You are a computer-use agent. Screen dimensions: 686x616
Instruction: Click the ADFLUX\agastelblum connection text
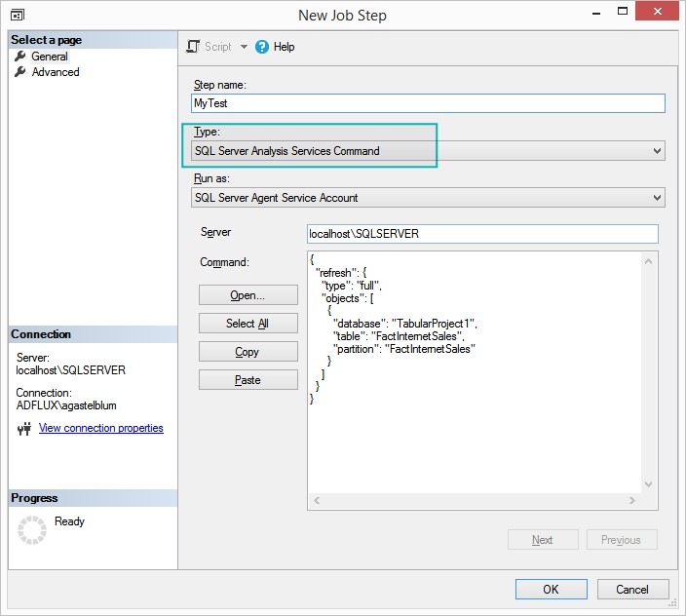pyautogui.click(x=66, y=405)
